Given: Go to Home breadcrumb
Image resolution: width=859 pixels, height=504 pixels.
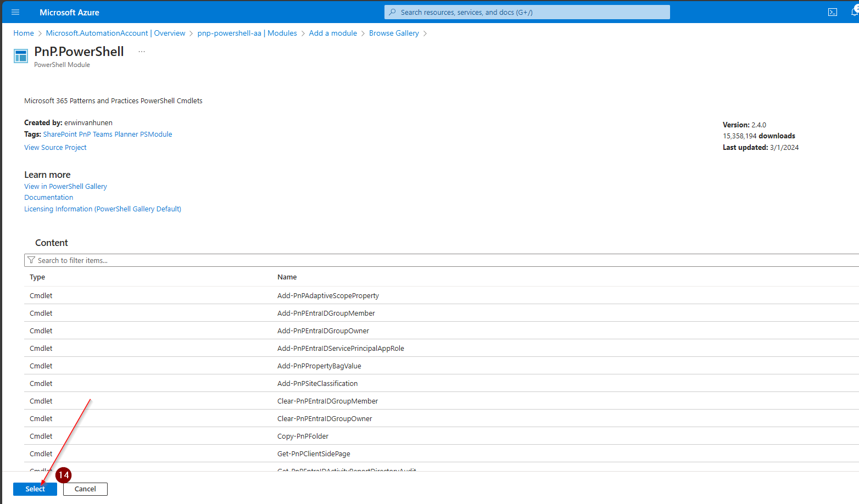Looking at the screenshot, I should [24, 33].
